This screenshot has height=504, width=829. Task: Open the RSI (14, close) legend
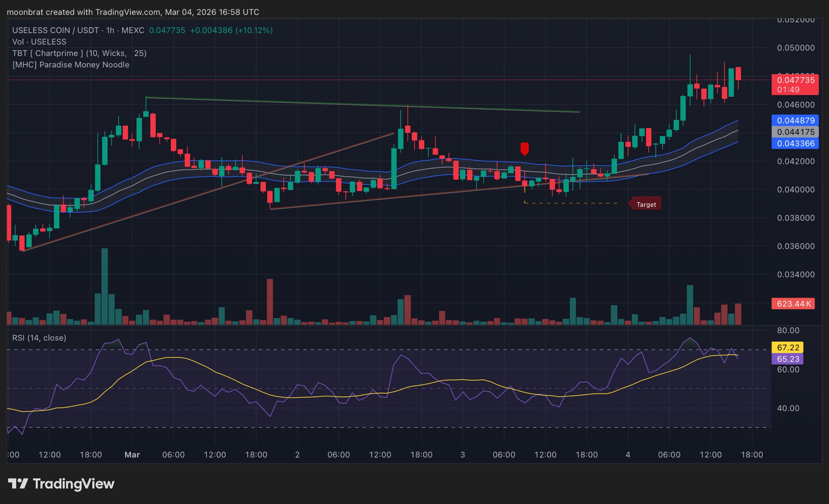point(39,338)
